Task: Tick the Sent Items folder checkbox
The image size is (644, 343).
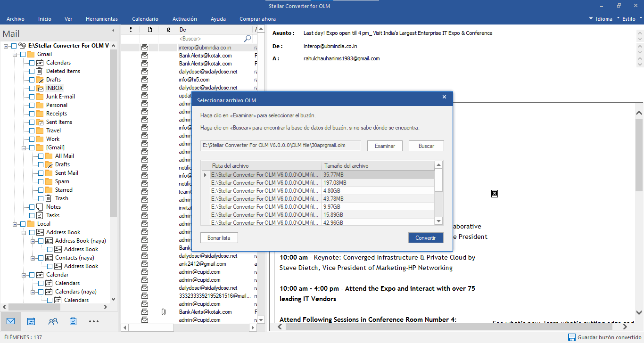Action: coord(32,122)
